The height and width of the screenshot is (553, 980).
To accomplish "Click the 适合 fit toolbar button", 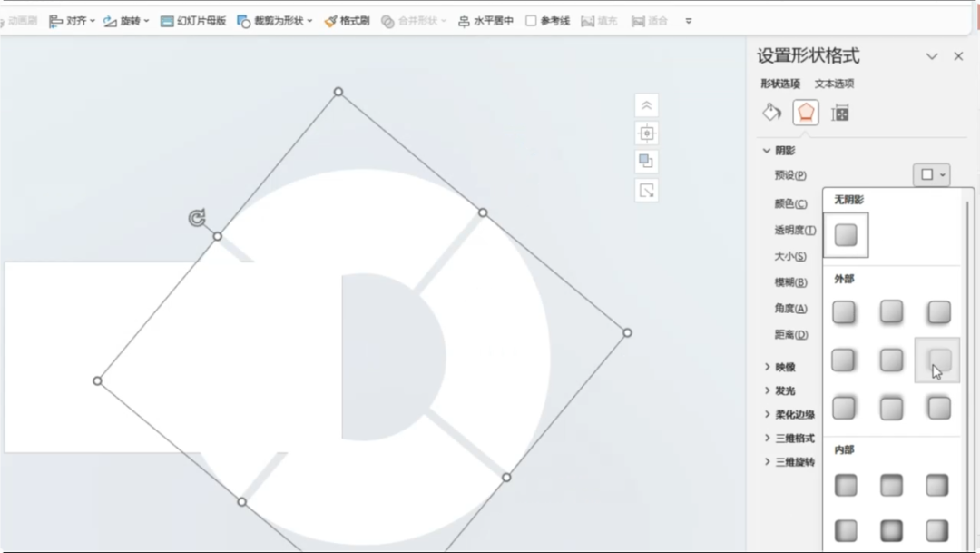I will point(650,21).
